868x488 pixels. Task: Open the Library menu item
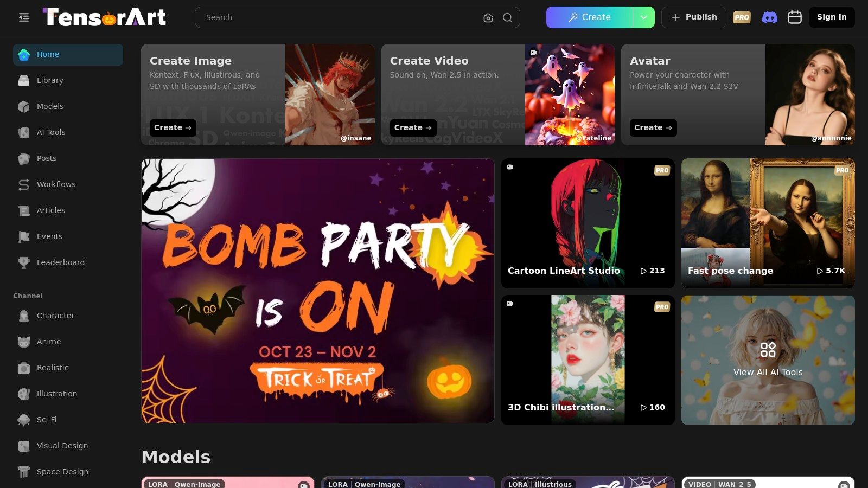tap(68, 80)
